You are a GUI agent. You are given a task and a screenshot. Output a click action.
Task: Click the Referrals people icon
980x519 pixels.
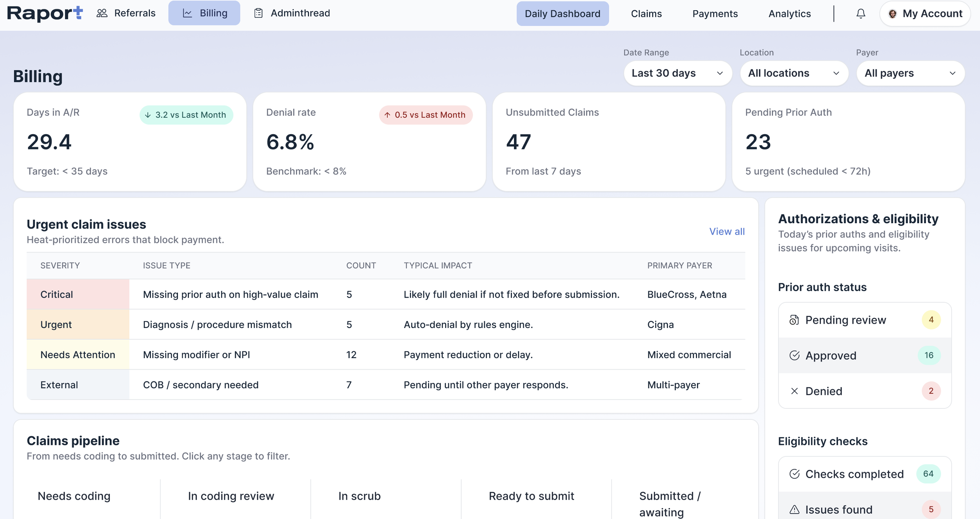pyautogui.click(x=102, y=13)
